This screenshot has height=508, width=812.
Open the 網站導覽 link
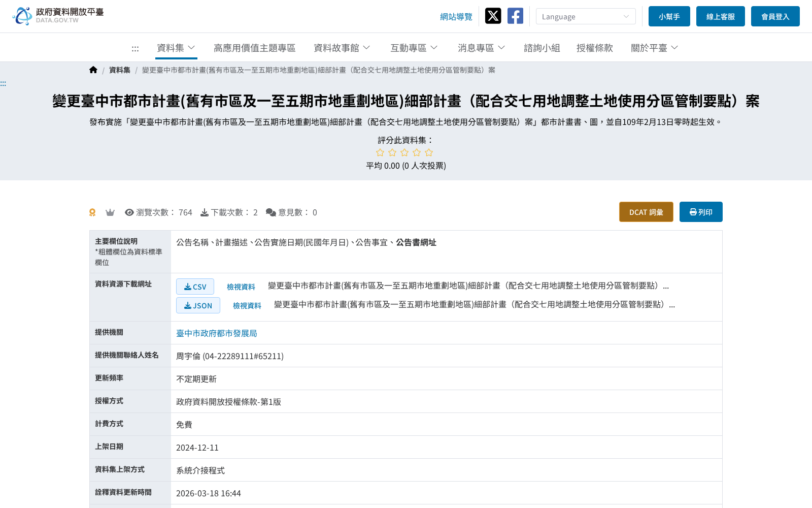456,17
